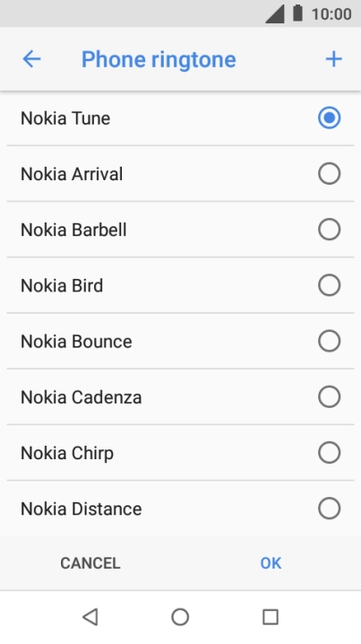
Task: Tap the back arrow icon
Action: (31, 59)
